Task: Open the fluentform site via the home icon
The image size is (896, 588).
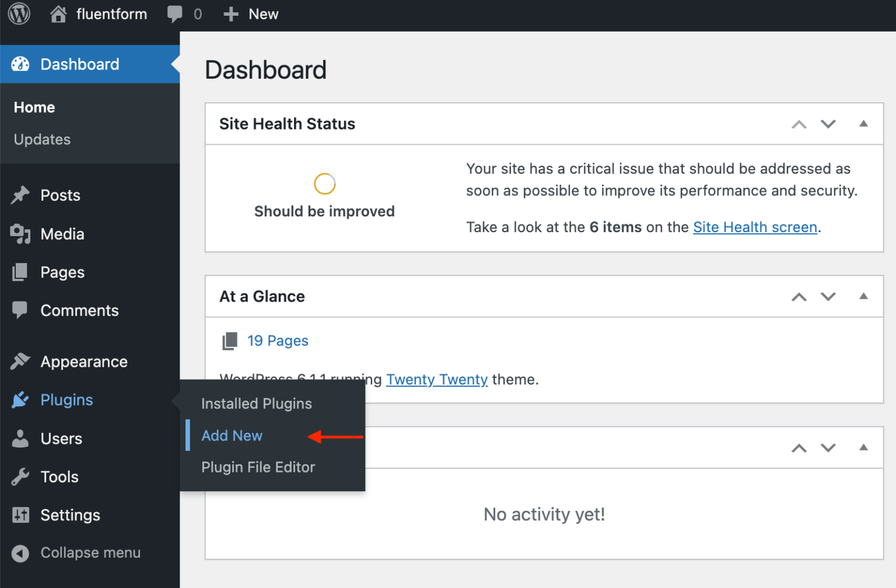Action: pyautogui.click(x=58, y=14)
